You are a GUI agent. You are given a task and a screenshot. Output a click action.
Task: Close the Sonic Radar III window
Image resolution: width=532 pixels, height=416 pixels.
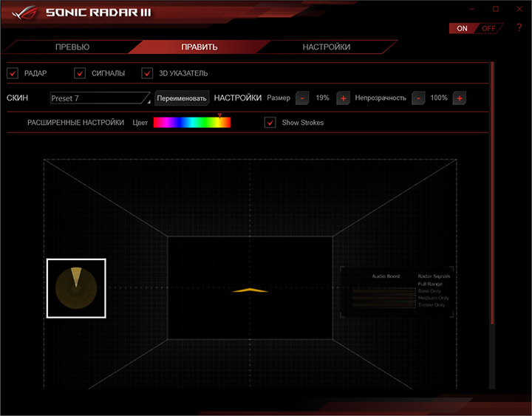(x=519, y=9)
